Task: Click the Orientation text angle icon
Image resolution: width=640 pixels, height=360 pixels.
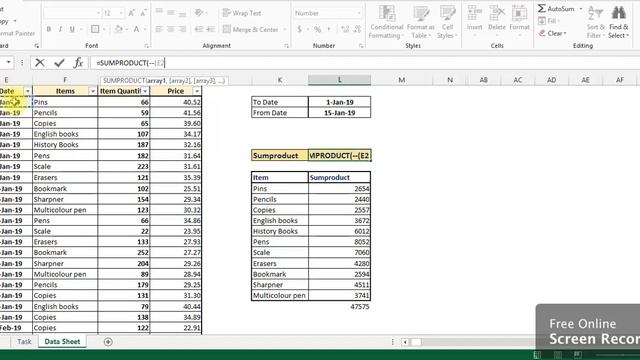Action: click(x=199, y=13)
